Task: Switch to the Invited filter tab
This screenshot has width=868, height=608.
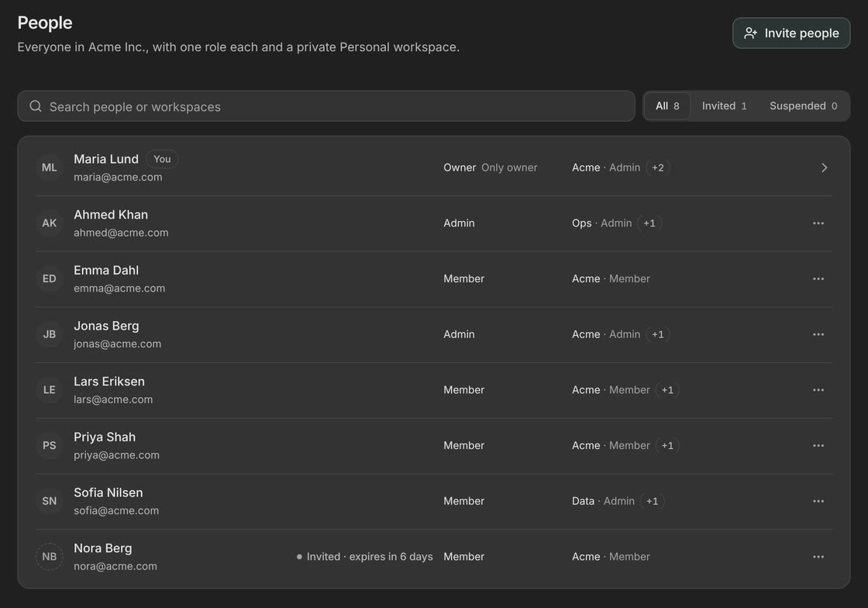Action: [724, 105]
